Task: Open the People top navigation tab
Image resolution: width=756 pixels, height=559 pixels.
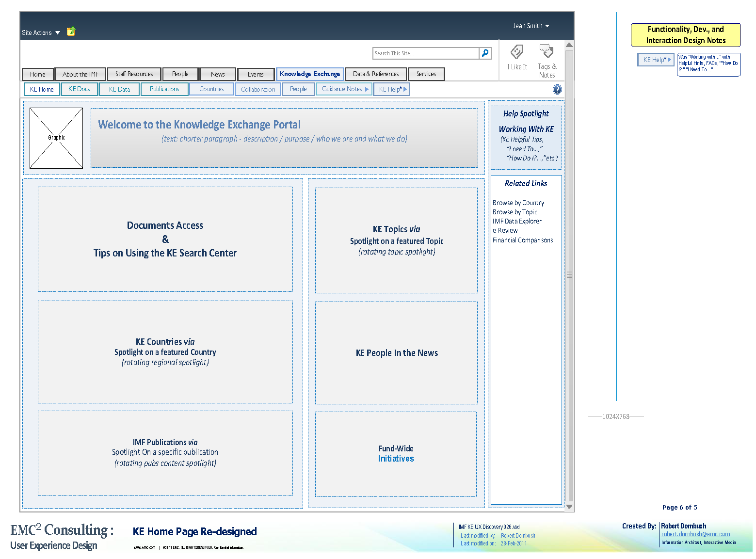Action: pyautogui.click(x=180, y=74)
